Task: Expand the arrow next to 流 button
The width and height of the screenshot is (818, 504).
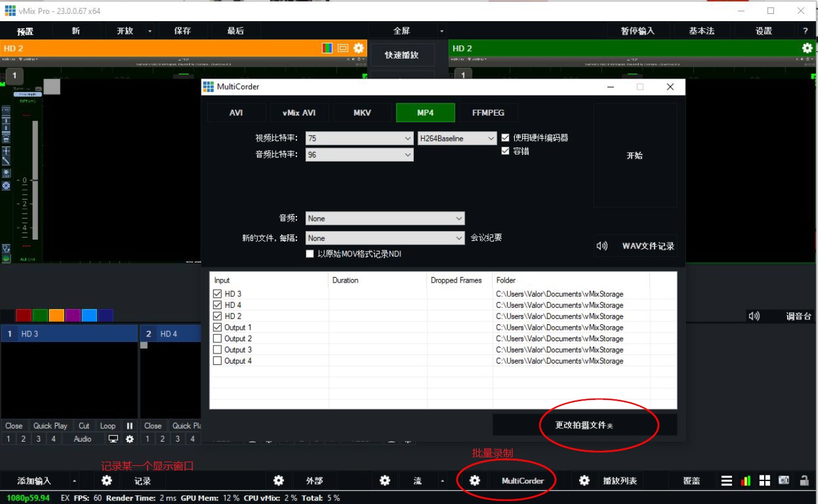Action: point(443,481)
